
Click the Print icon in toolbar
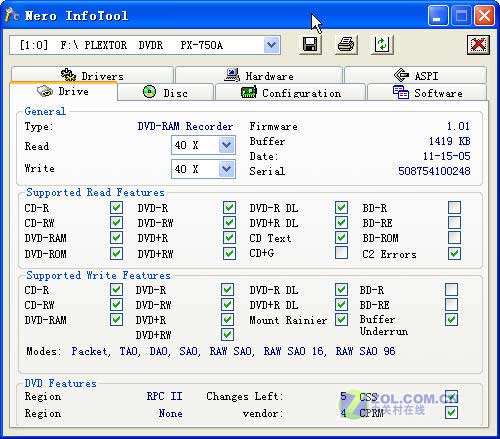click(x=346, y=44)
